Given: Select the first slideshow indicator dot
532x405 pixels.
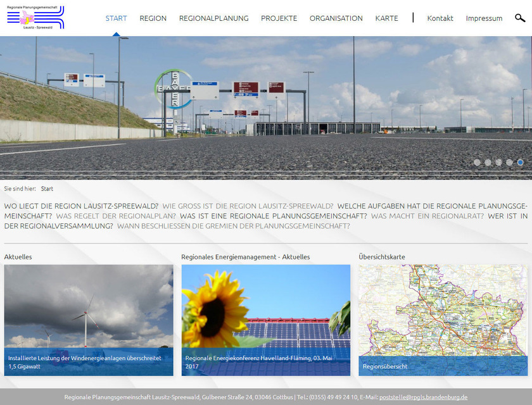Looking at the screenshot, I should pos(477,163).
